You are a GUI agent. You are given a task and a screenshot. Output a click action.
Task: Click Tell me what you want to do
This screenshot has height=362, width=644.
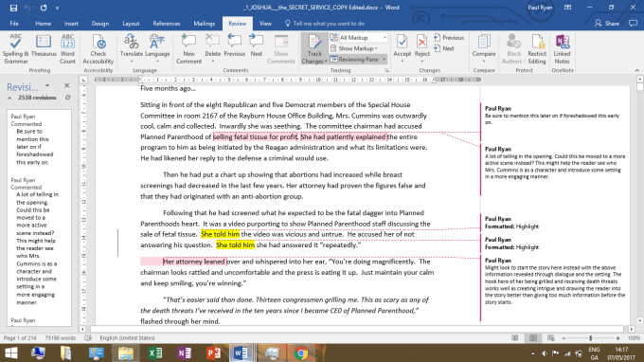(325, 24)
